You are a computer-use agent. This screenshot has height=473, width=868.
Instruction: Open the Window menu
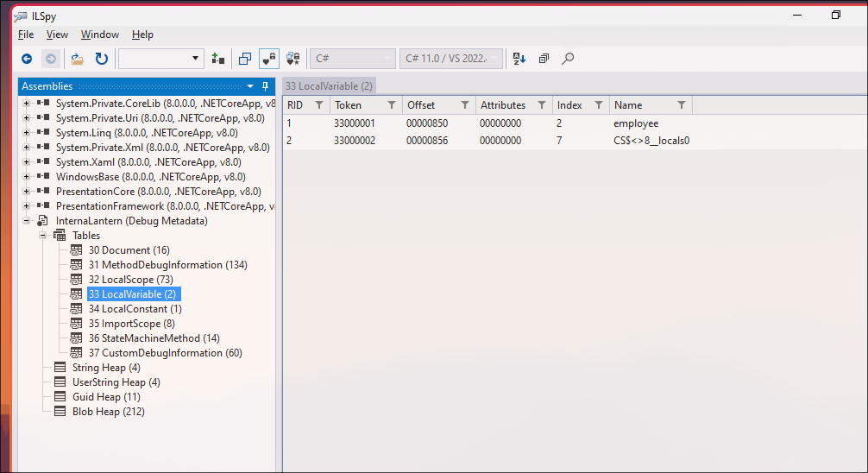pyautogui.click(x=100, y=35)
